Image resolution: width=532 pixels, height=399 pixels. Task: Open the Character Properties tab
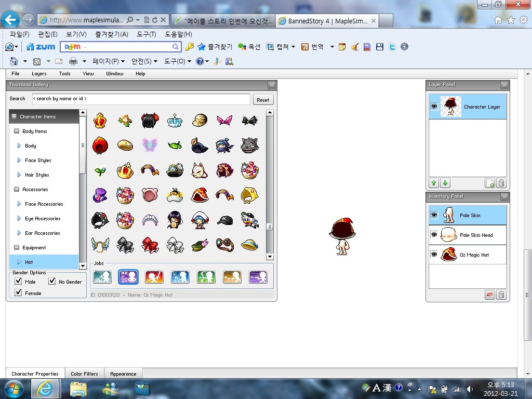coord(35,374)
